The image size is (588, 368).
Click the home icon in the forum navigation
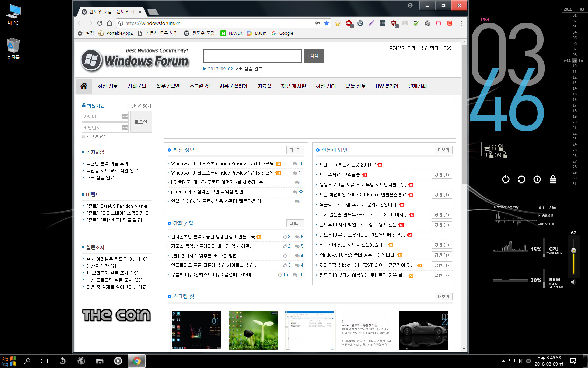(84, 86)
